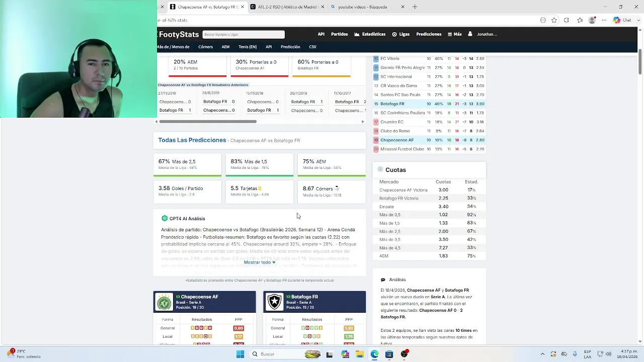Open Microsoft Store from taskbar
Image resolution: width=644 pixels, height=362 pixels.
tap(389, 354)
